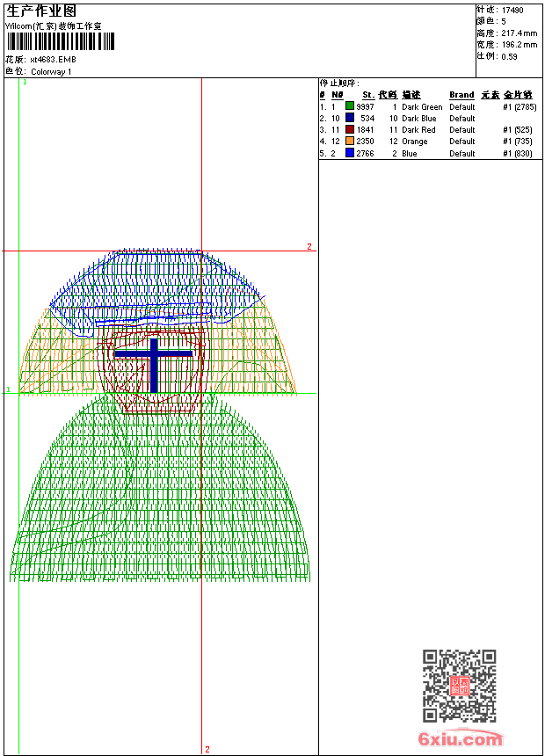545x756 pixels.
Task: Click the height value 217.4 mm
Action: 519,33
